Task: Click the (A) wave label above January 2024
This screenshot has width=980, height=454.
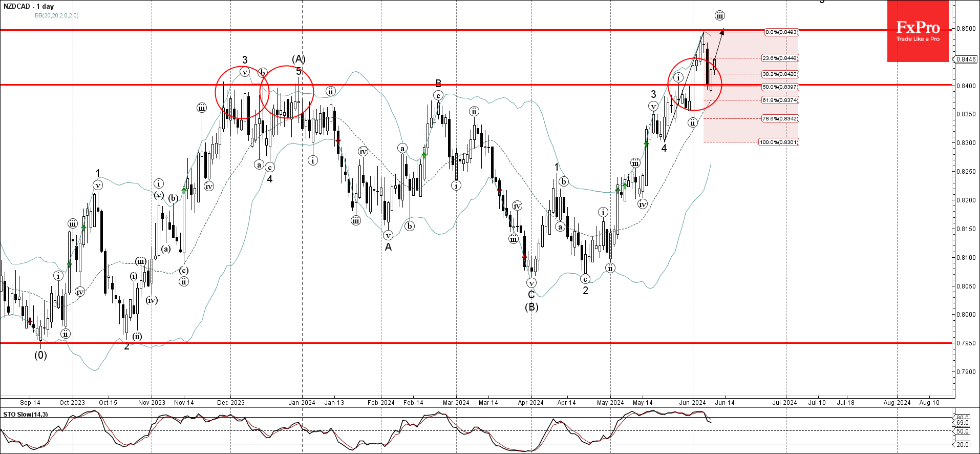Action: (x=299, y=59)
